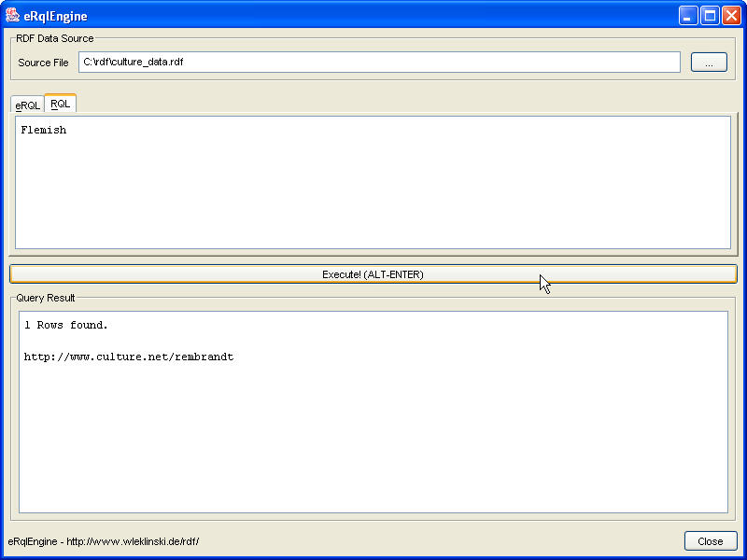Minimize the eRqlEngine window
The image size is (747, 560).
tap(688, 16)
